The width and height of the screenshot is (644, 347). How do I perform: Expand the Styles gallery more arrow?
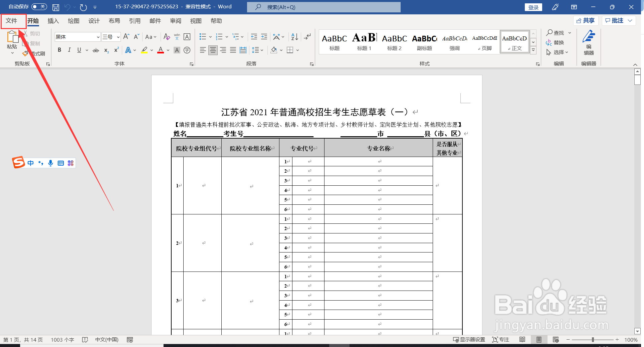533,50
